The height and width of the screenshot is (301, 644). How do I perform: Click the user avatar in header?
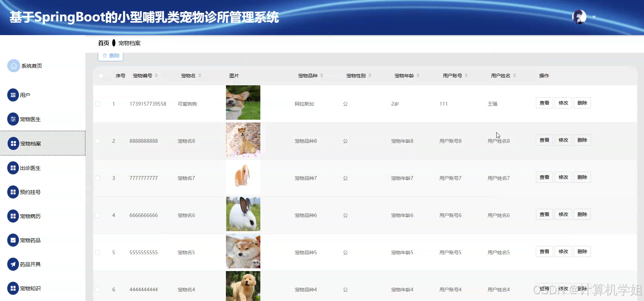pyautogui.click(x=579, y=17)
